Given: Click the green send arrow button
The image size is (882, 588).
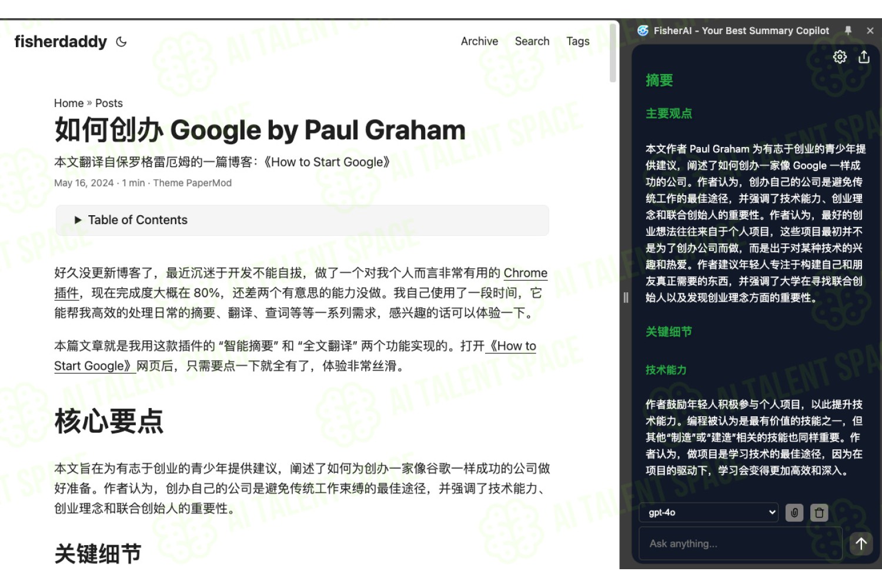Looking at the screenshot, I should point(861,544).
